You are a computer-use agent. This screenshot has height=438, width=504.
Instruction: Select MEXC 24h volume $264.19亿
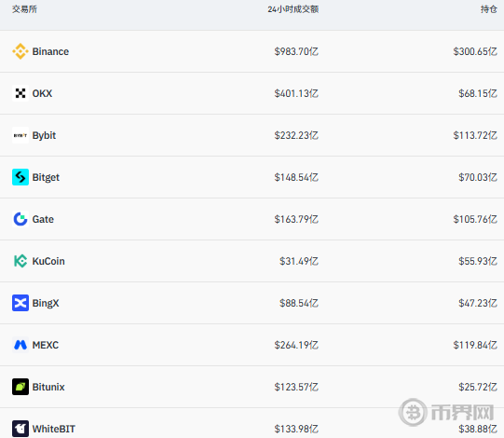[296, 345]
